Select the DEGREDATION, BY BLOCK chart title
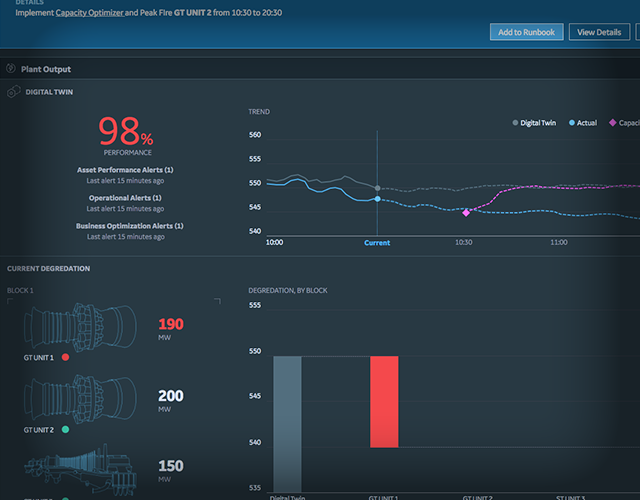The image size is (640, 500). (x=288, y=291)
